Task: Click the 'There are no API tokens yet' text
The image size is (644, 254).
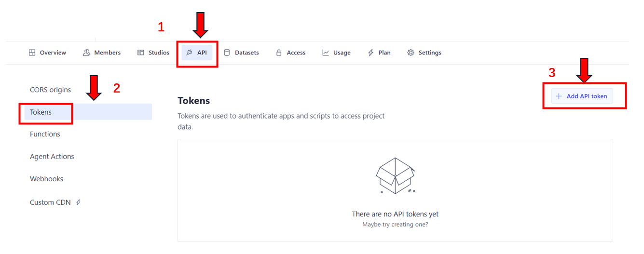Action: click(x=395, y=214)
